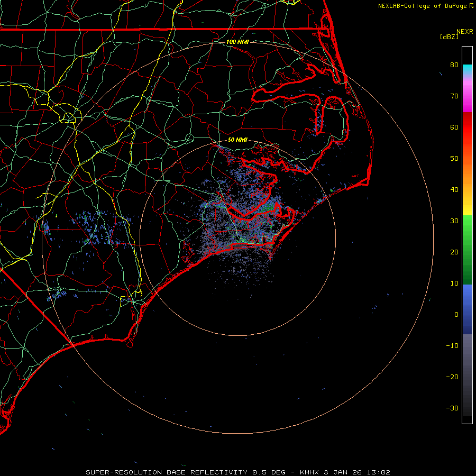
Task: Click the -20 value on dBZ scale
Action: point(452,377)
